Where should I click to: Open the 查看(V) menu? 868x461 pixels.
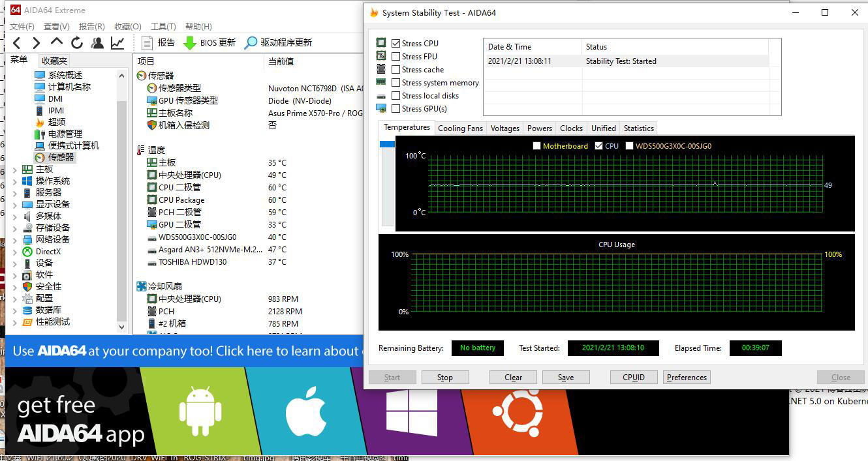pos(56,27)
